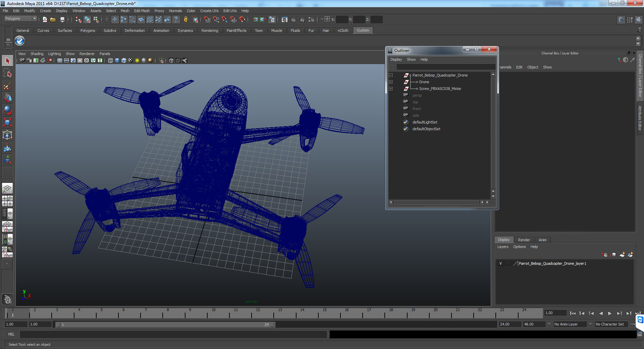Viewport: 644px width, 349px height.
Task: Open the Edit Mesh menu
Action: click(x=142, y=11)
